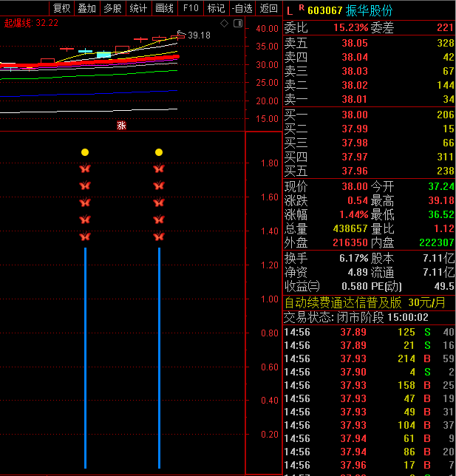The image size is (456, 476).
Task: Remove the stock via -自选 button
Action: tap(242, 8)
